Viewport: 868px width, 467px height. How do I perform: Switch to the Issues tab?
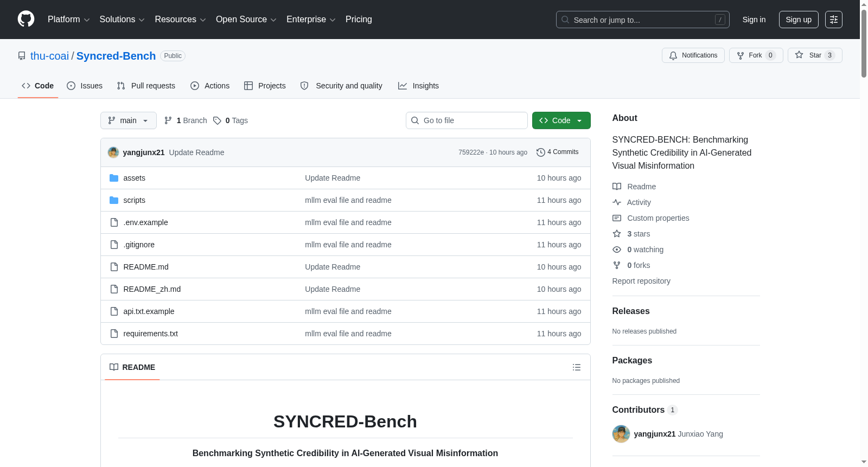click(x=85, y=86)
